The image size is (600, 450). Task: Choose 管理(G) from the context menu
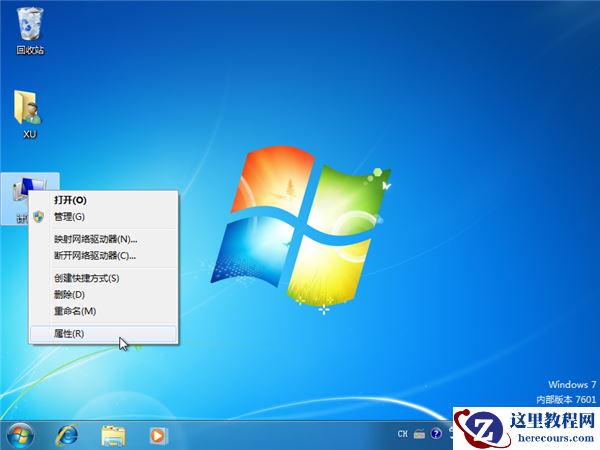pyautogui.click(x=103, y=217)
